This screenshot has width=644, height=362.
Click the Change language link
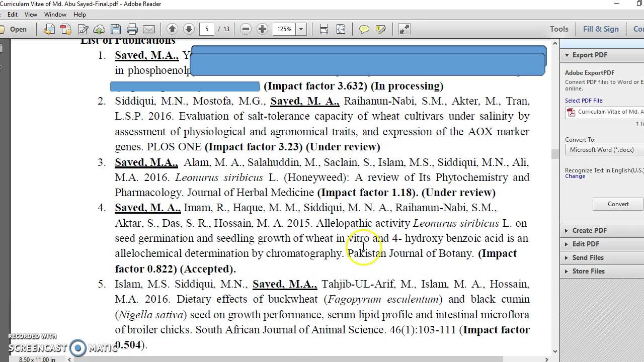pos(575,176)
